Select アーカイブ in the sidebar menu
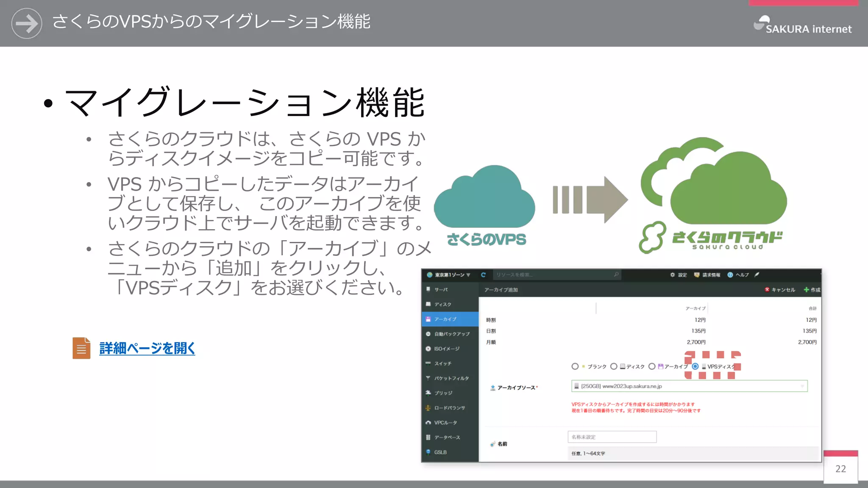This screenshot has width=868, height=488. pos(450,319)
